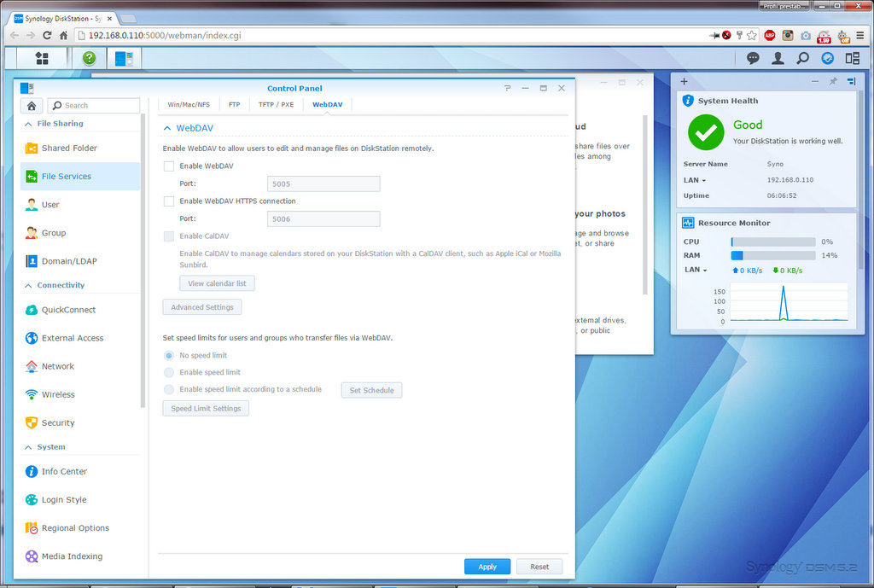Open Info Center
The height and width of the screenshot is (588, 874).
coord(80,471)
